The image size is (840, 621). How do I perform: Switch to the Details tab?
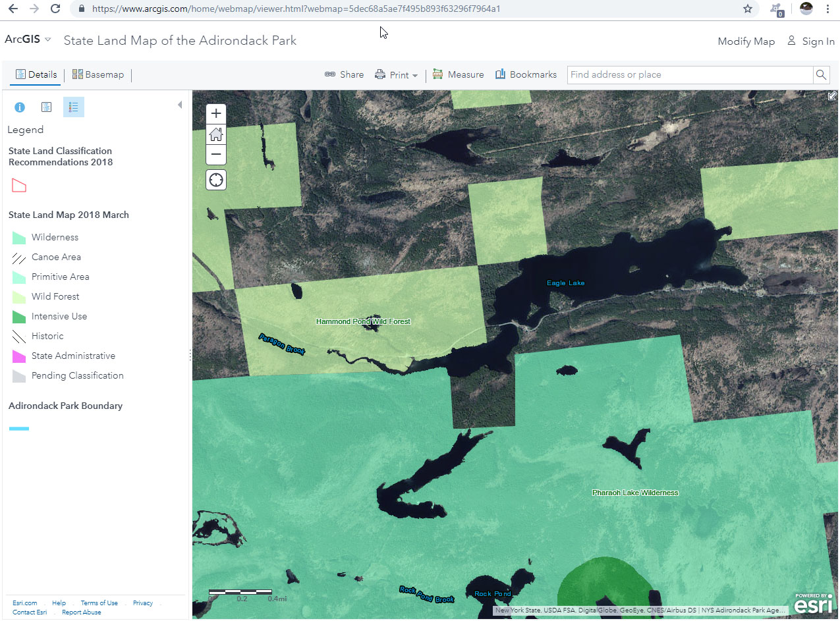click(x=36, y=74)
